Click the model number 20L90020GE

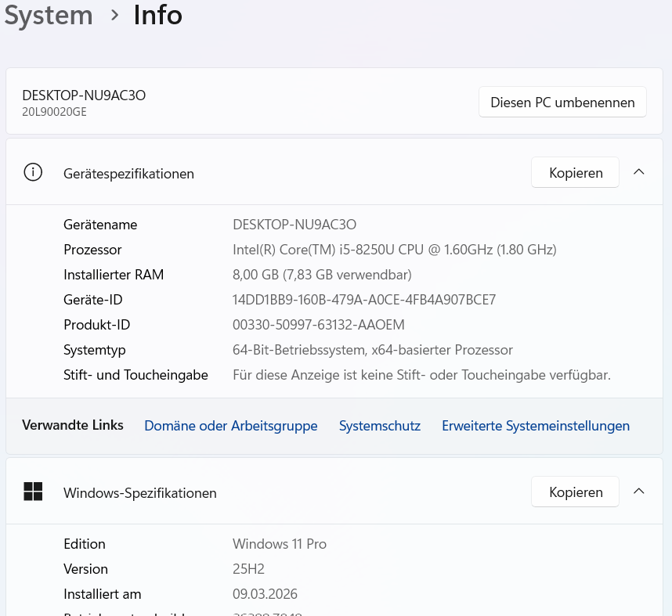[54, 112]
